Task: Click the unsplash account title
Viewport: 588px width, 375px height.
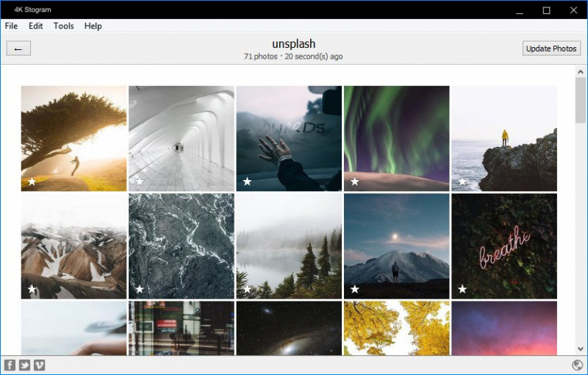Action: click(293, 44)
